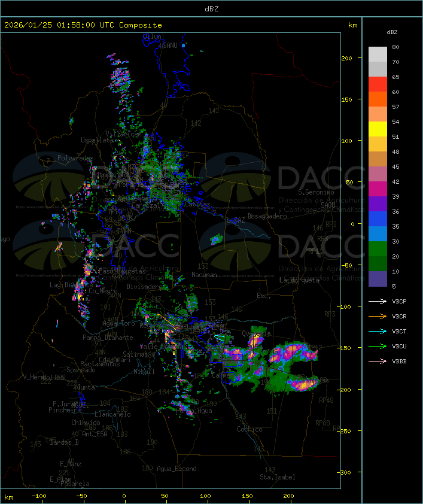This screenshot has height=504, width=423.
Task: Select the red 60-65 dBZ legend swatch
Action: 378,84
